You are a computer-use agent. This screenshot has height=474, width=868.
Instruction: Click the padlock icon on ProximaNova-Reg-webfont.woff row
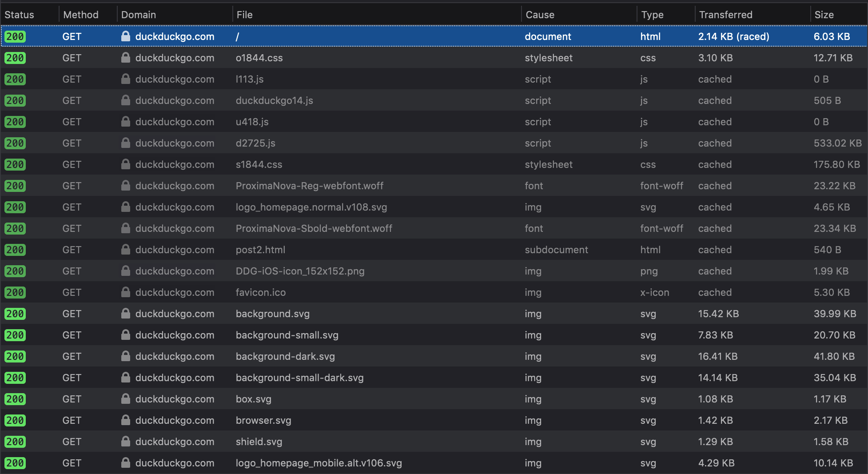click(x=126, y=186)
